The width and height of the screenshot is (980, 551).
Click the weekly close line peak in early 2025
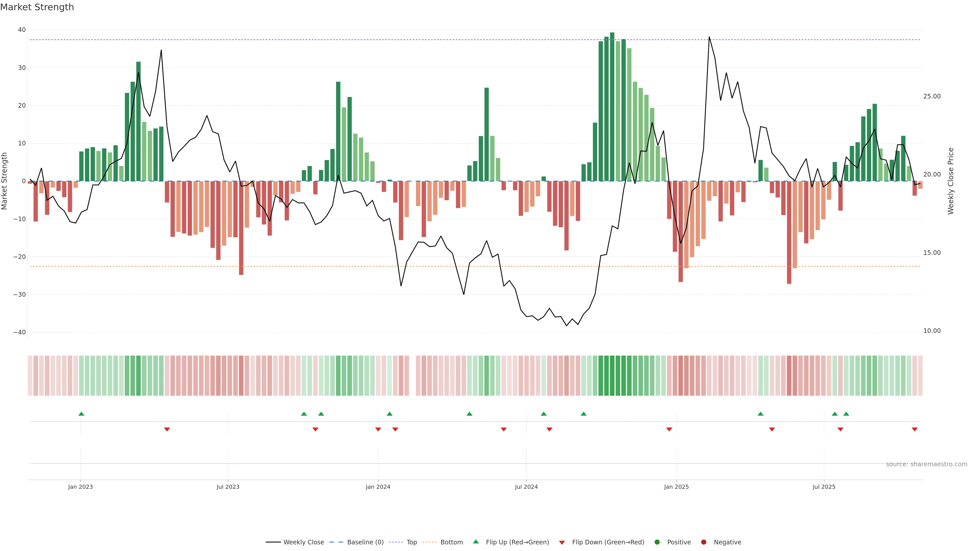pos(709,37)
